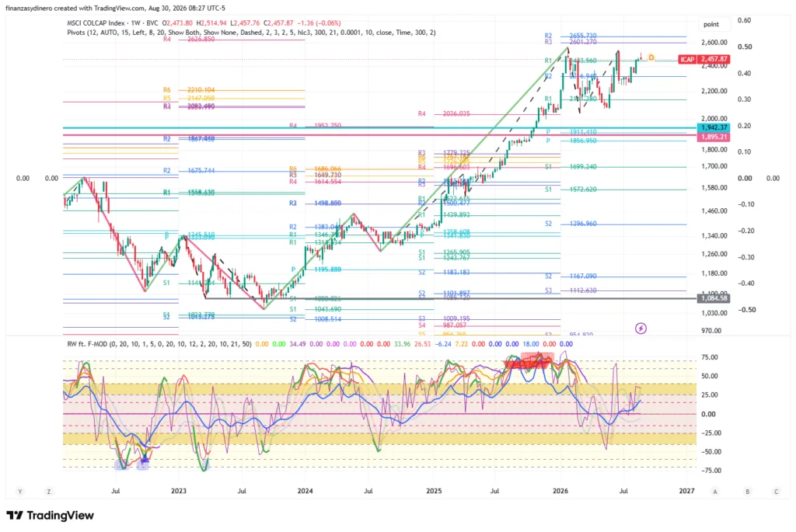The height and width of the screenshot is (532, 796).
Task: Click the -25.00 oscillator scale label
Action: pos(710,433)
